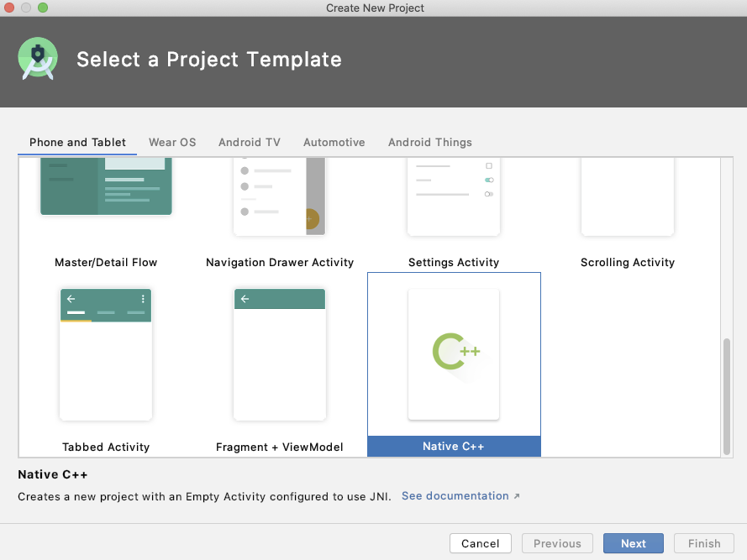Viewport: 747px width, 560px height.
Task: Switch to the Android TV tab
Action: (250, 143)
